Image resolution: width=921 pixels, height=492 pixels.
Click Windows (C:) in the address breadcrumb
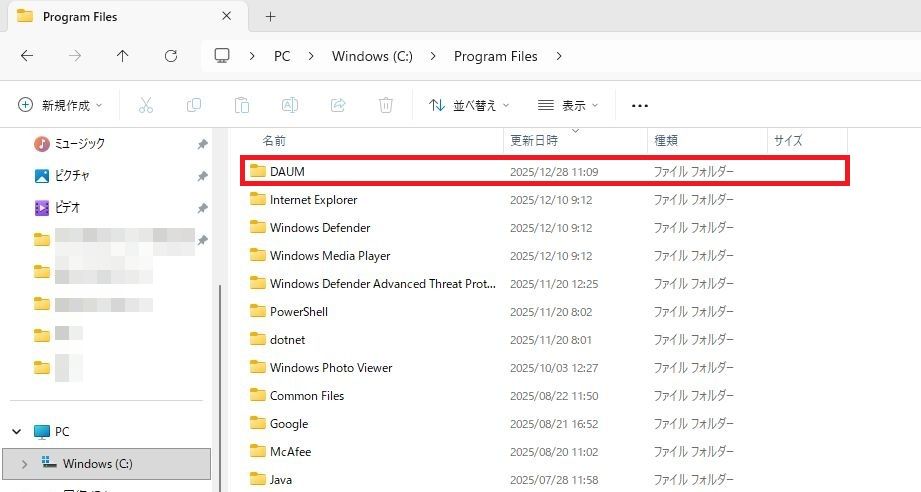point(372,56)
